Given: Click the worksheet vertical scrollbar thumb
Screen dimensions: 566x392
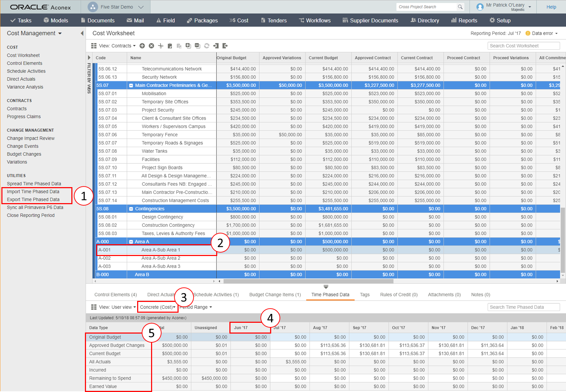Looking at the screenshot, I should (x=563, y=239).
